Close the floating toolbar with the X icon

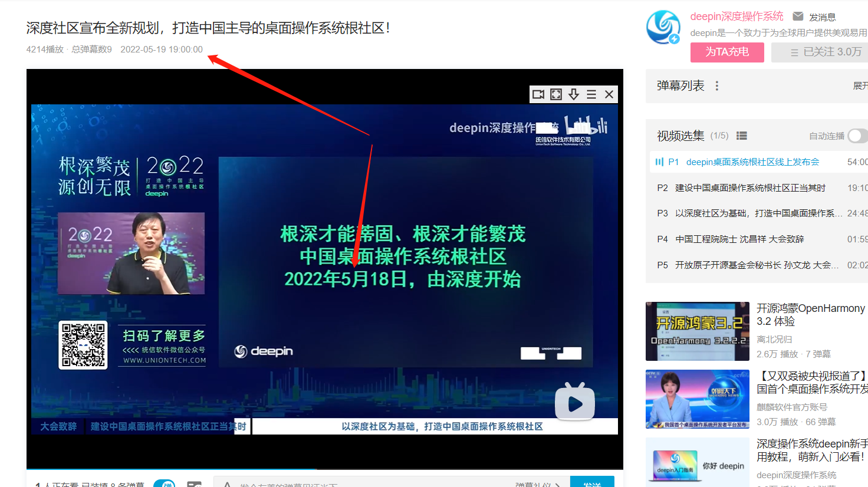(x=609, y=94)
